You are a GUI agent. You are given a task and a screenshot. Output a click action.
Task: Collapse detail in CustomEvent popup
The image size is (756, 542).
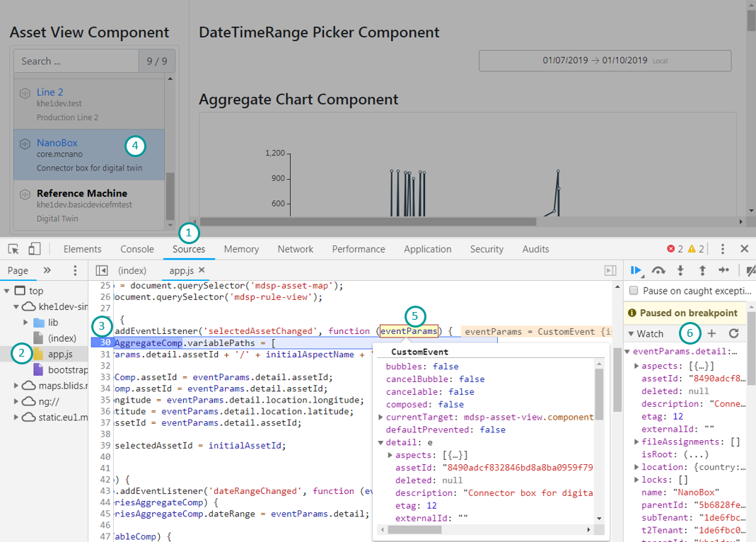[380, 442]
